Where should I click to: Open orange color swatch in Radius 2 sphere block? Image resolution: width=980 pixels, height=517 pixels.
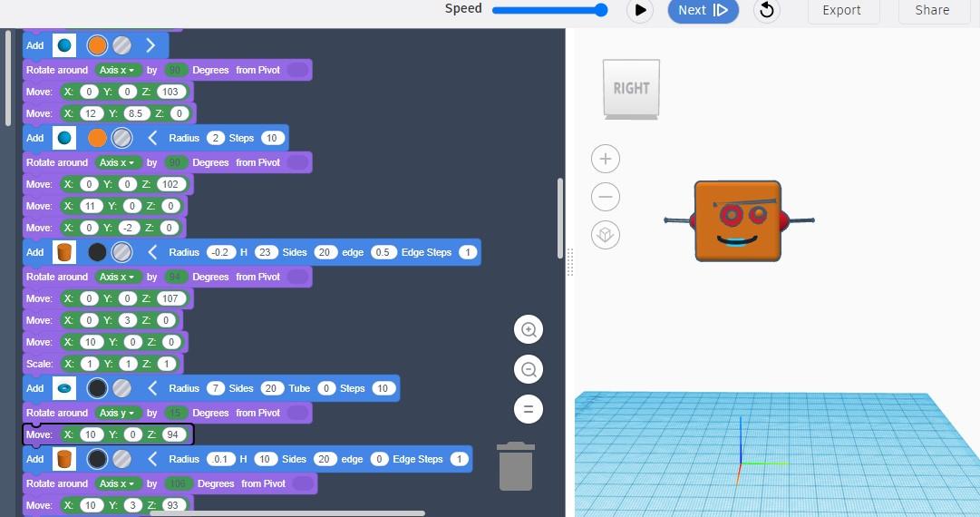pyautogui.click(x=97, y=138)
